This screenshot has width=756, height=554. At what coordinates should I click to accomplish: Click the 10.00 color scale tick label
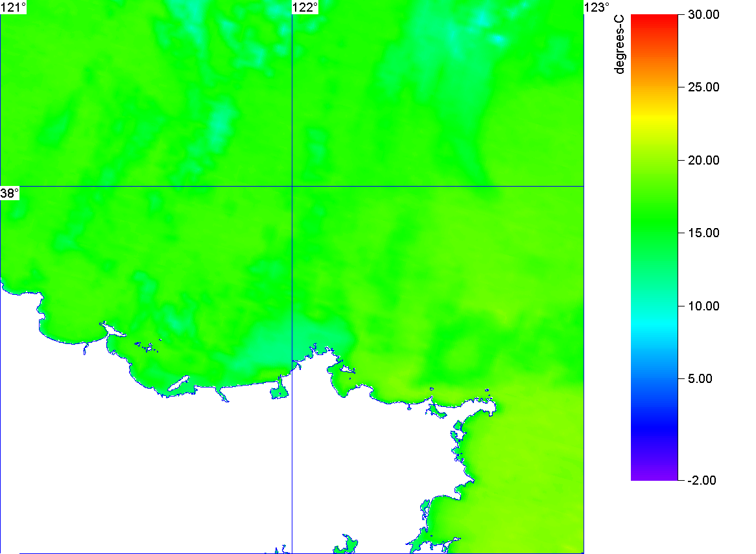[x=703, y=306]
